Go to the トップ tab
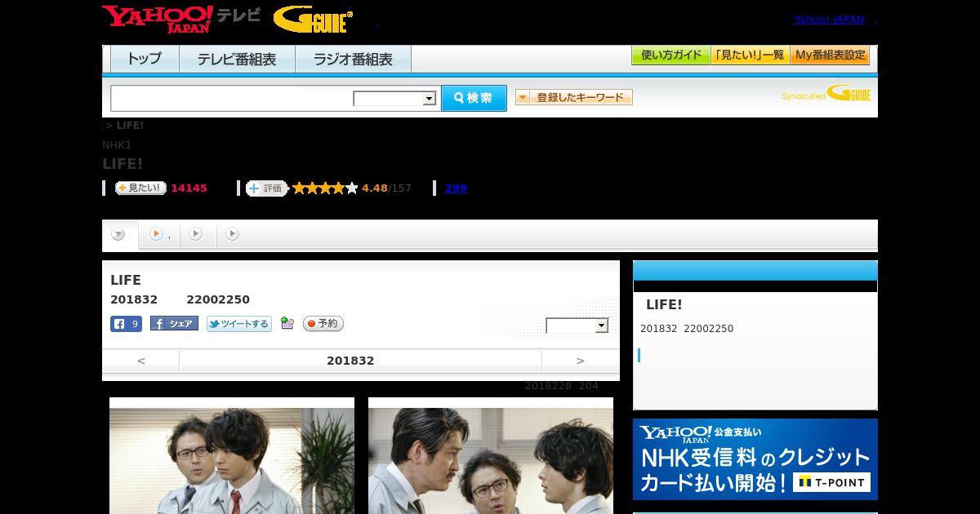Viewport: 980px width, 514px height. pyautogui.click(x=145, y=59)
